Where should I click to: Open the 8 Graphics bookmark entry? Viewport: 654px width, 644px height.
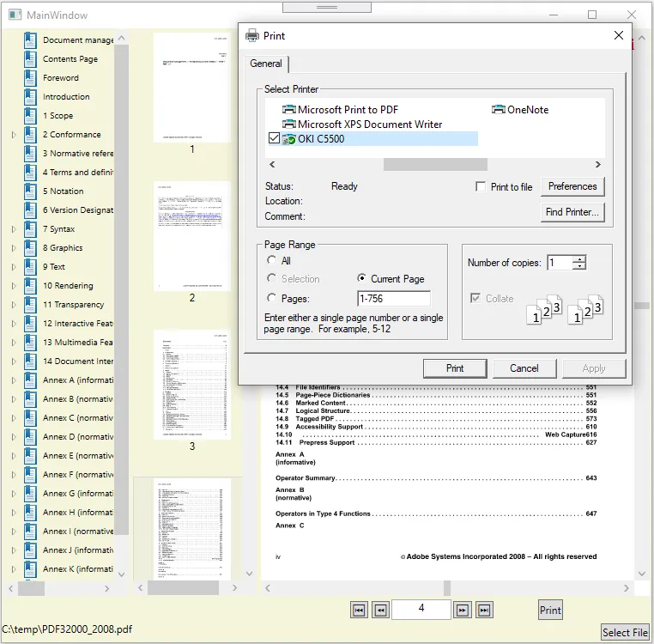(x=63, y=248)
